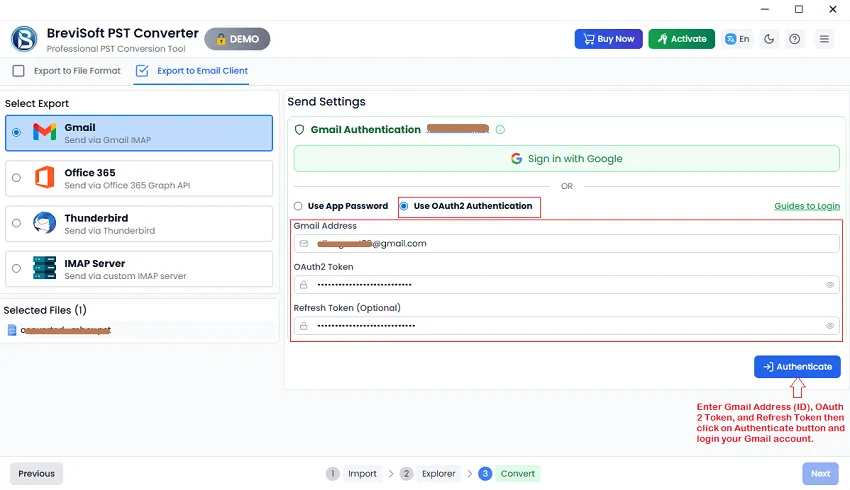Select the IMAP Server radio button

[x=17, y=268]
